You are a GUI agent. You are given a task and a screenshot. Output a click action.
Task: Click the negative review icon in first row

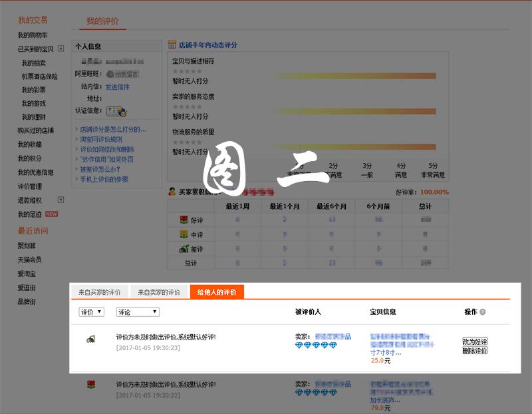point(90,339)
